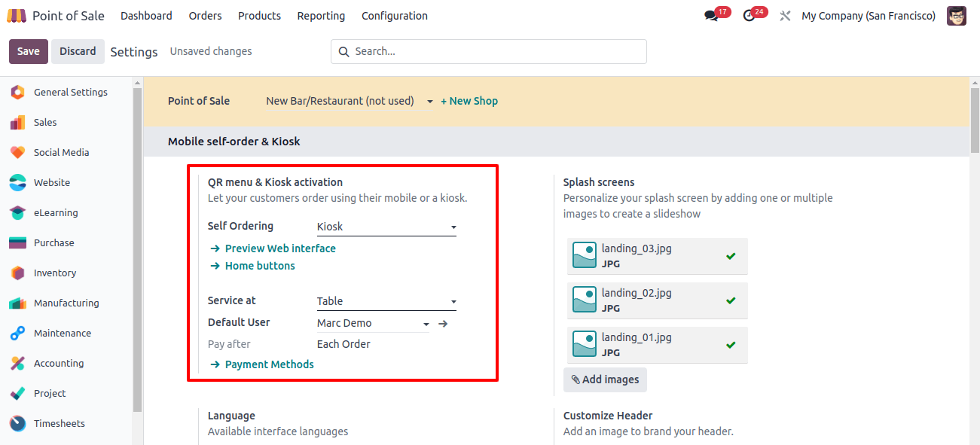Open the Configuration menu

point(395,16)
